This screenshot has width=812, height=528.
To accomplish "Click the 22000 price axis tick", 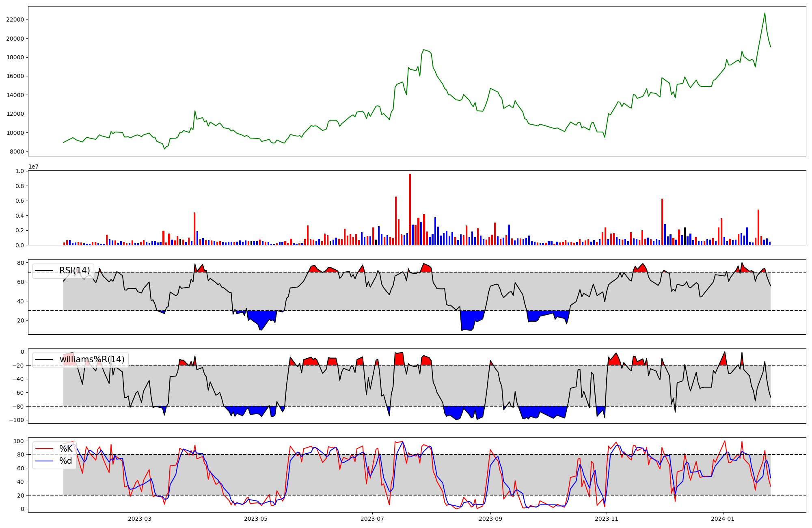I will click(x=15, y=20).
